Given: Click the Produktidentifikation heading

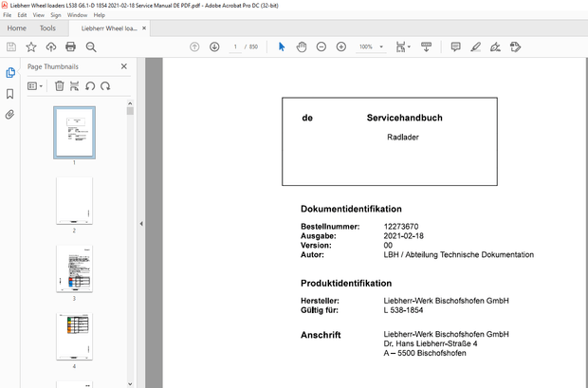Looking at the screenshot, I should pyautogui.click(x=346, y=284).
